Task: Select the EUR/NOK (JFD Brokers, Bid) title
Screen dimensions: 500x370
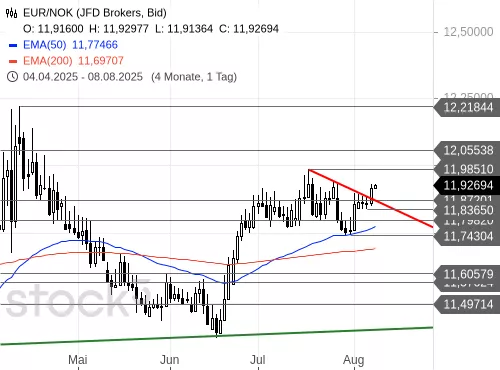Action: tap(95, 13)
